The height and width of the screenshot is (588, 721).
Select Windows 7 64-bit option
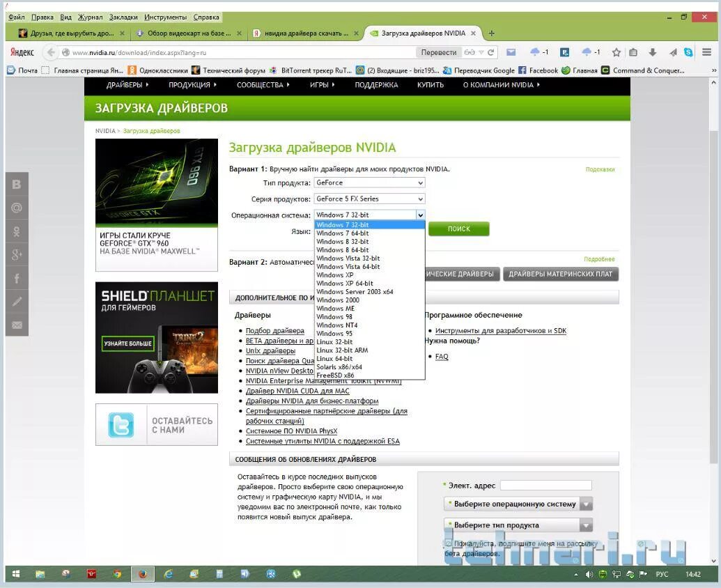click(x=369, y=233)
